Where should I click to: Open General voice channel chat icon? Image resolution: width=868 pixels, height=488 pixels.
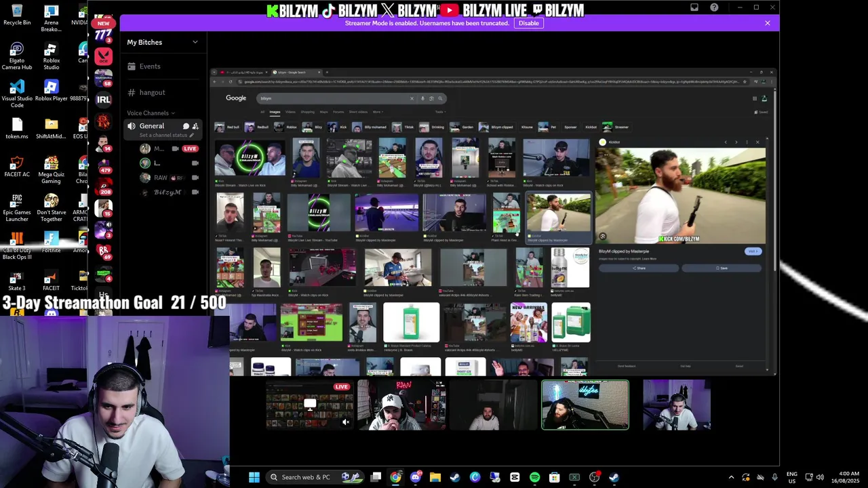click(185, 126)
